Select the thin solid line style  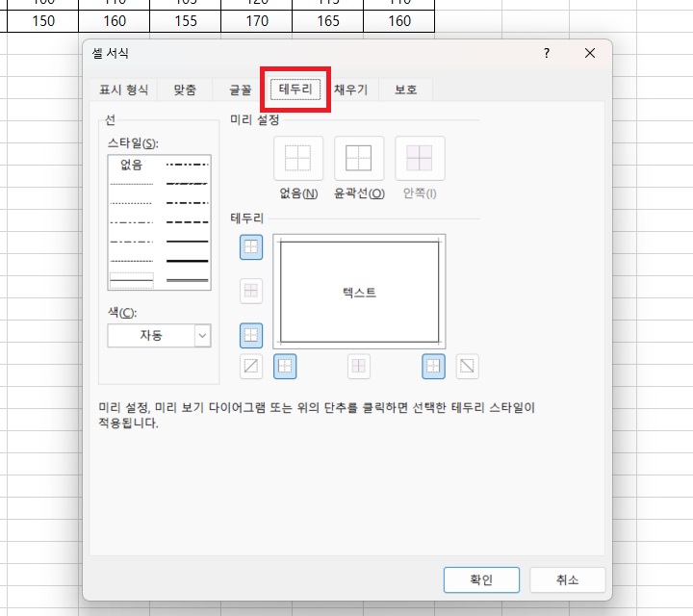click(131, 280)
